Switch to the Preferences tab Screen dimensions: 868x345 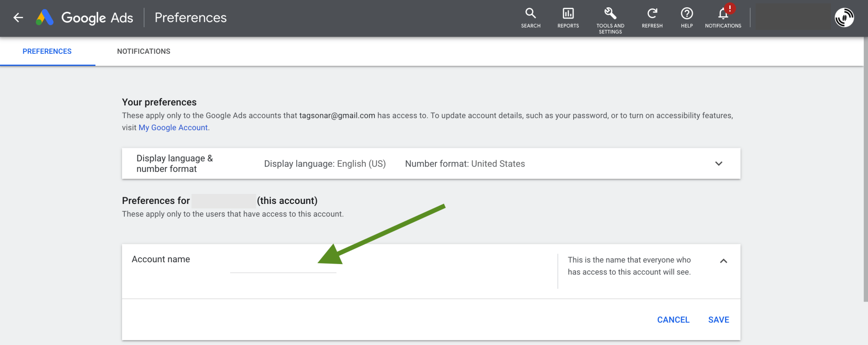[x=47, y=52]
